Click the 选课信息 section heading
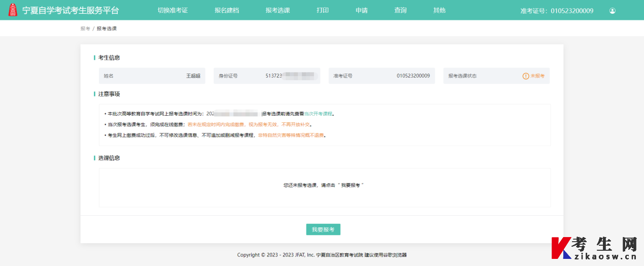This screenshot has width=644, height=266. pyautogui.click(x=109, y=158)
